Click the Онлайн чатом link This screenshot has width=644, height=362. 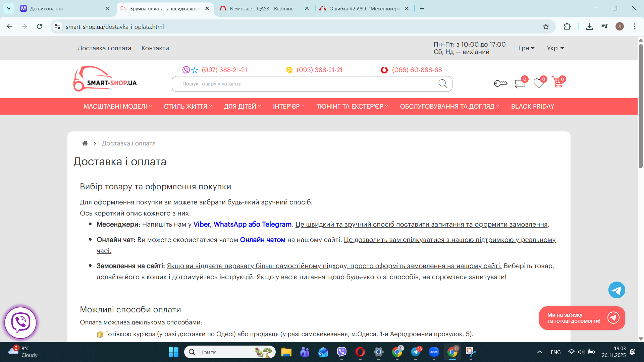click(263, 240)
